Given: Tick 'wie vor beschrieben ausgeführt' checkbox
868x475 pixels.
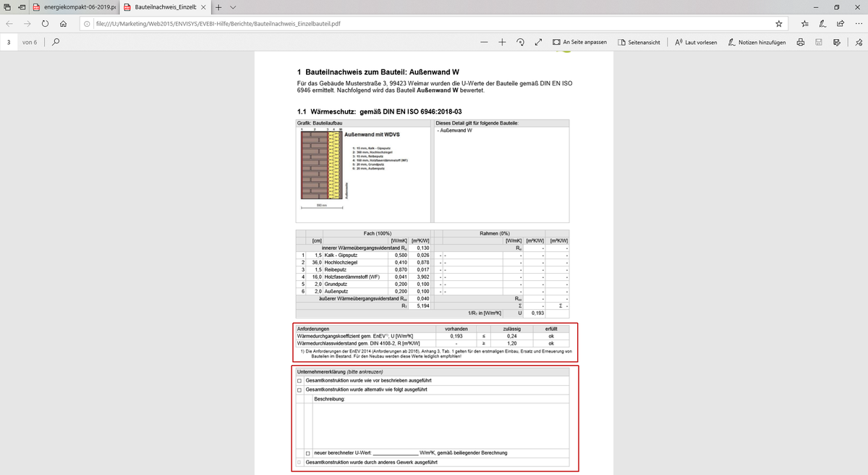Looking at the screenshot, I should [x=299, y=380].
